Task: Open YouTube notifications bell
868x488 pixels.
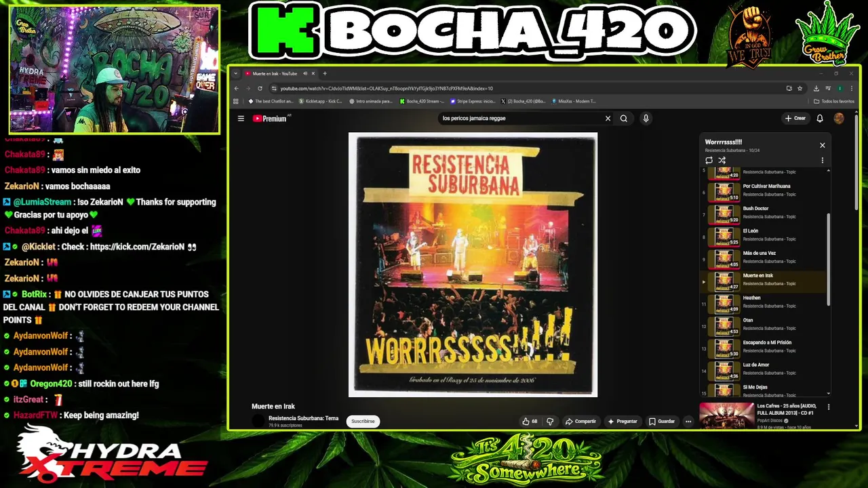Action: (x=820, y=119)
